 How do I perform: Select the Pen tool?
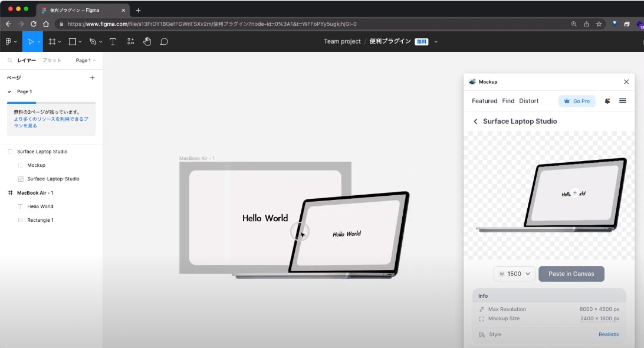[93, 41]
